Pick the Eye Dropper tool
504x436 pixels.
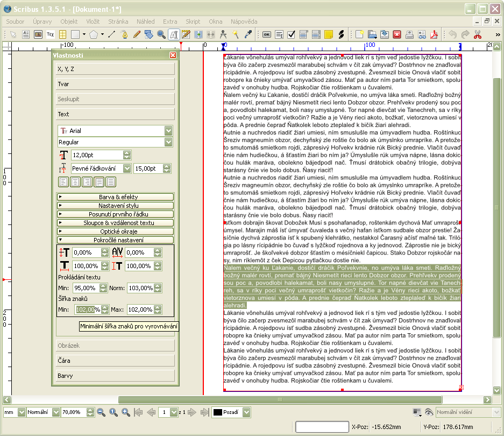click(248, 34)
